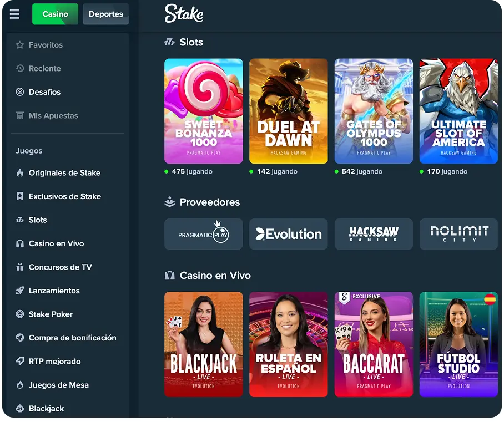Open the Sweet Bonanza 1000 slot
Screen dimensions: 504x422
[203, 111]
